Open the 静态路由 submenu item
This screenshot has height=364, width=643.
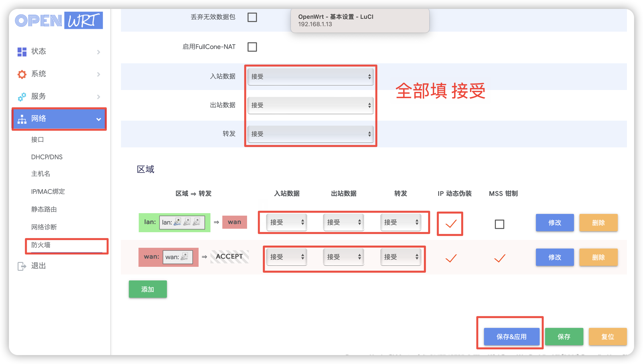pyautogui.click(x=44, y=209)
